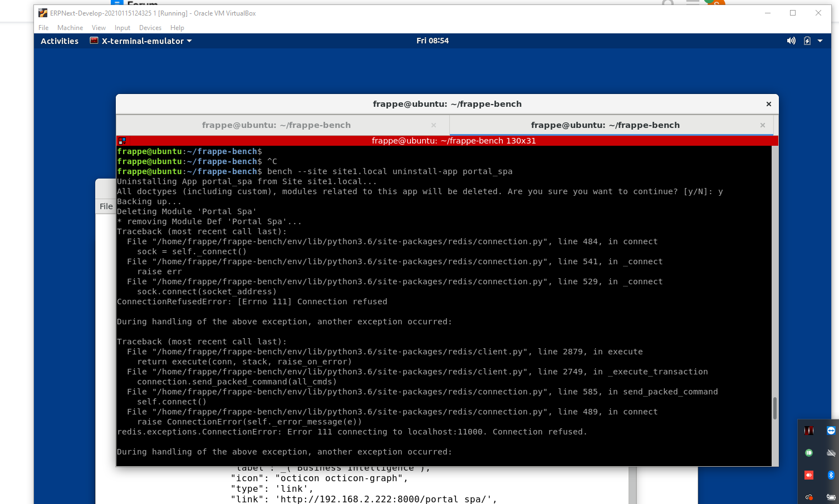This screenshot has height=504, width=839.
Task: Click the red terminal titlebar frappe-bench 130x31
Action: (x=454, y=141)
